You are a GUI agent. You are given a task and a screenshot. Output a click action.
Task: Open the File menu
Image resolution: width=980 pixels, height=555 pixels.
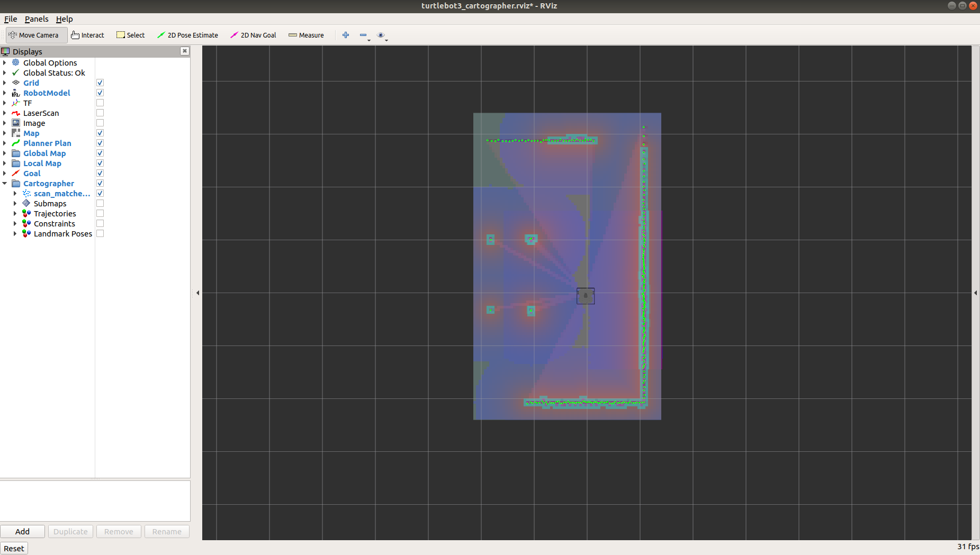click(10, 19)
